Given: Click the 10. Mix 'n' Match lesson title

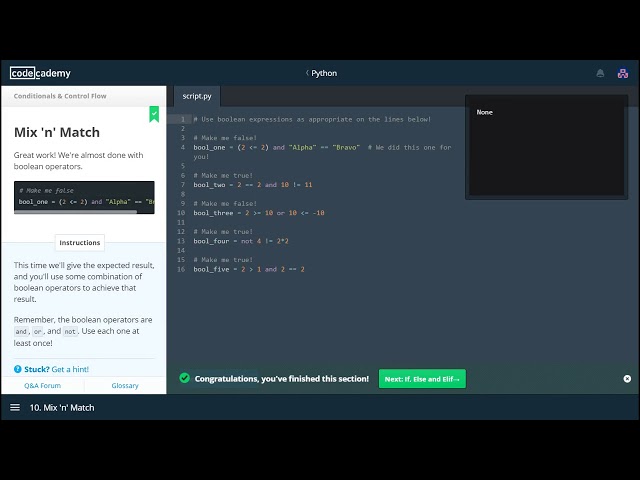Looking at the screenshot, I should click(x=62, y=407).
